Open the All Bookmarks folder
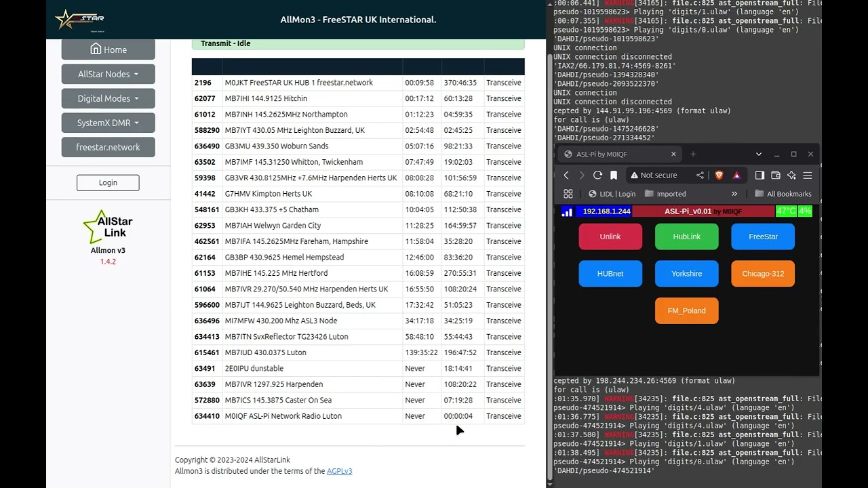 (x=783, y=194)
